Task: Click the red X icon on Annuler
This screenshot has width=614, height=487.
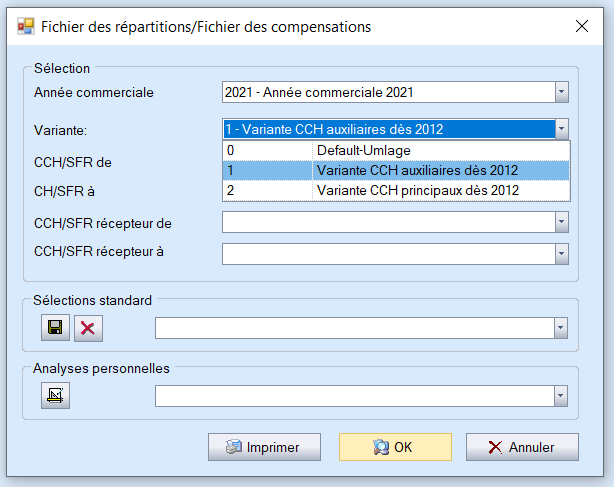Action: click(x=495, y=447)
